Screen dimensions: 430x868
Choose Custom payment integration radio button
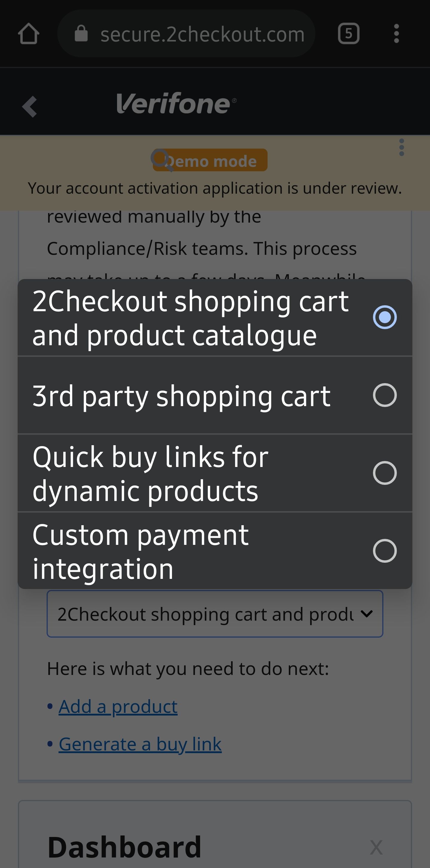pyautogui.click(x=385, y=551)
